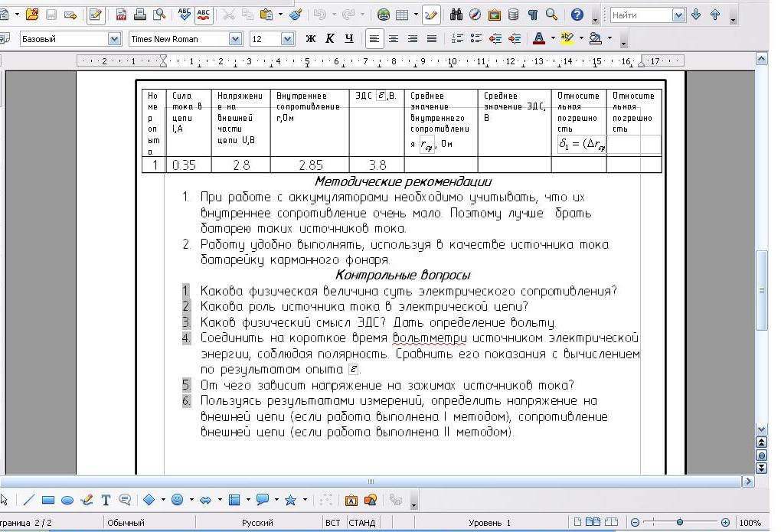This screenshot has height=532, width=781.
Task: Run Spelling and Grammar check
Action: tap(184, 15)
